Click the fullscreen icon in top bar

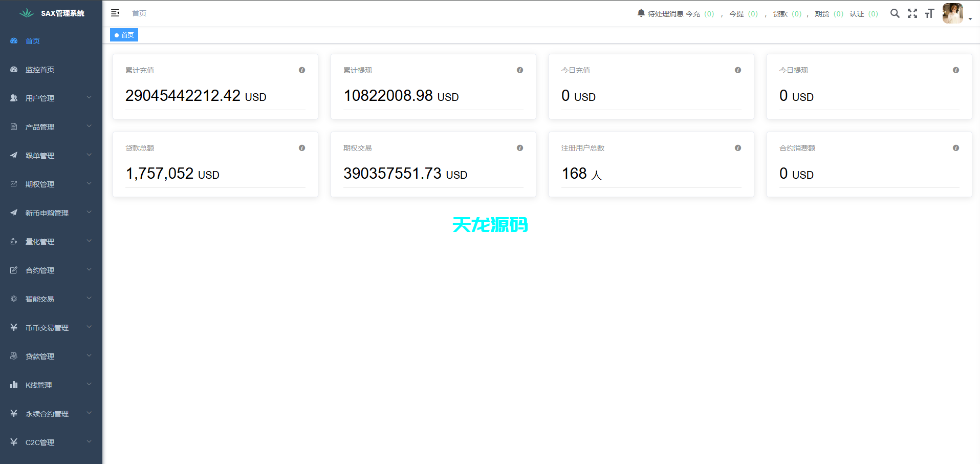pos(912,13)
